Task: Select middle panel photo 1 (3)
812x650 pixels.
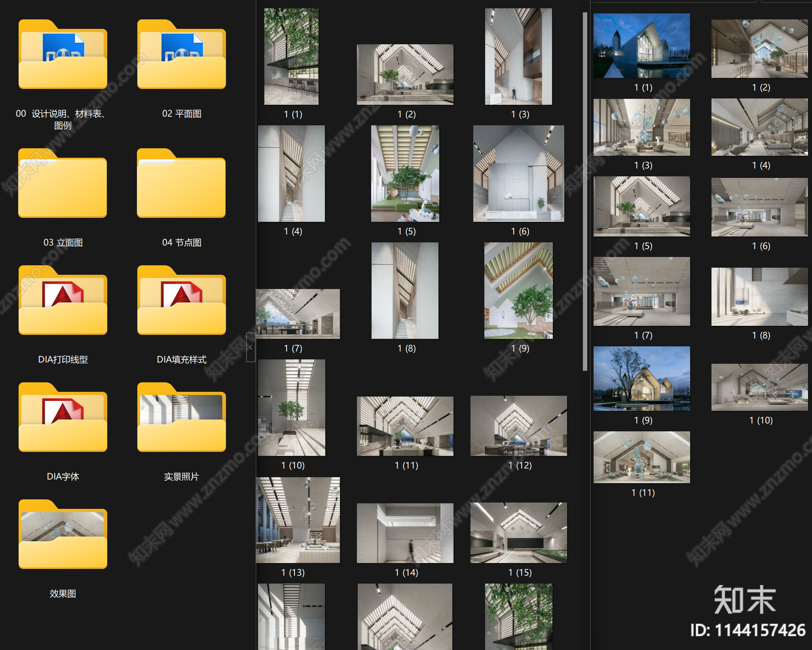Action: click(519, 56)
